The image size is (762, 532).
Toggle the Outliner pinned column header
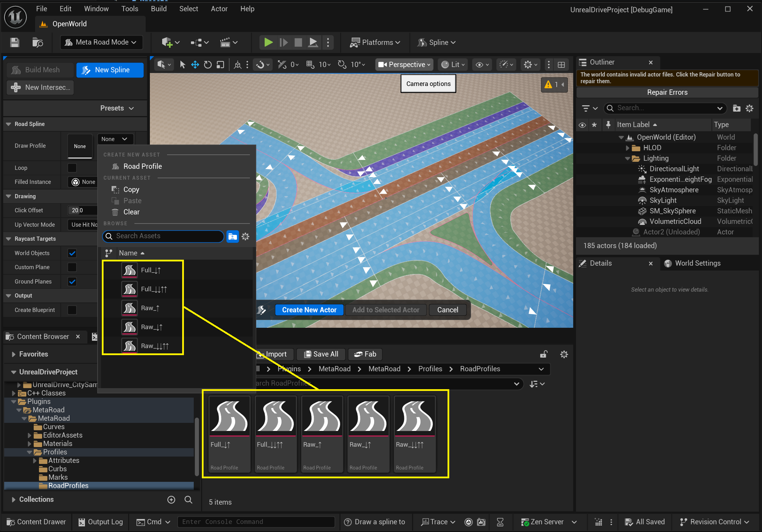pos(608,125)
